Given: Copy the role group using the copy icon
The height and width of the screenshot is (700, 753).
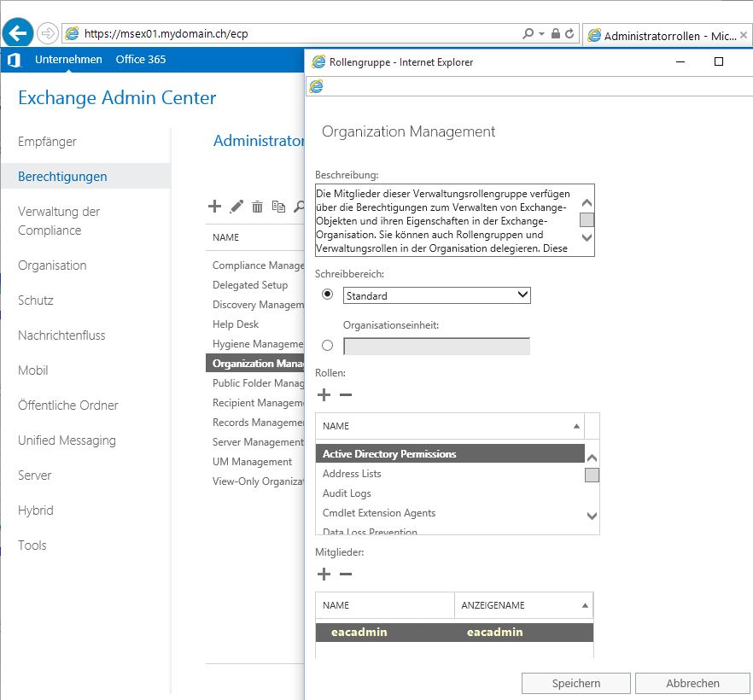Looking at the screenshot, I should [x=280, y=207].
